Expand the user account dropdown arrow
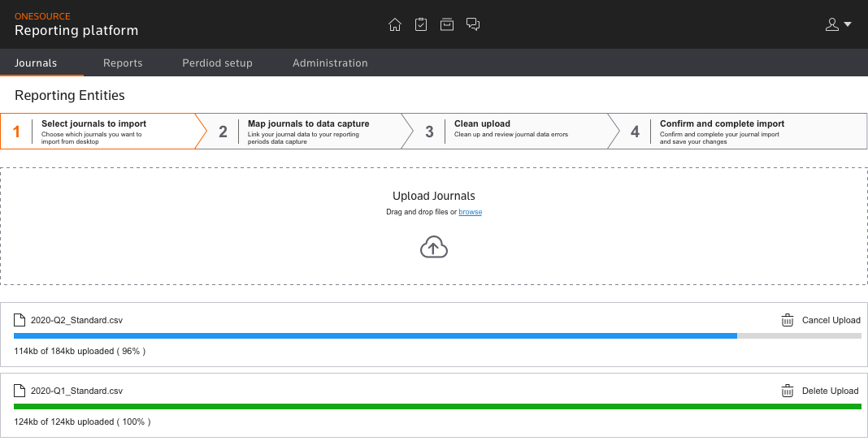The image size is (868, 441). pyautogui.click(x=848, y=24)
